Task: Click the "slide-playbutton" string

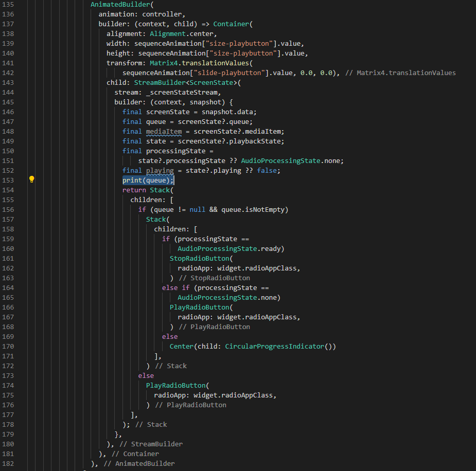Action: (229, 73)
